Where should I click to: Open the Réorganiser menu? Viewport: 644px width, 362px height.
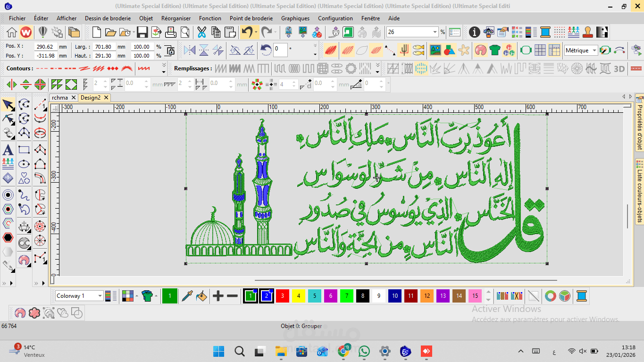(x=176, y=18)
